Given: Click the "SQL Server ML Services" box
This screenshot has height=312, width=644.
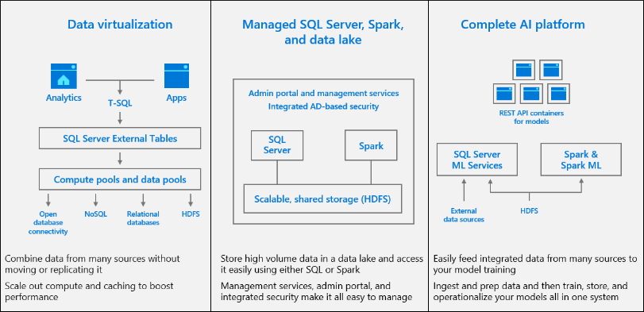Looking at the screenshot, I should (x=476, y=160).
